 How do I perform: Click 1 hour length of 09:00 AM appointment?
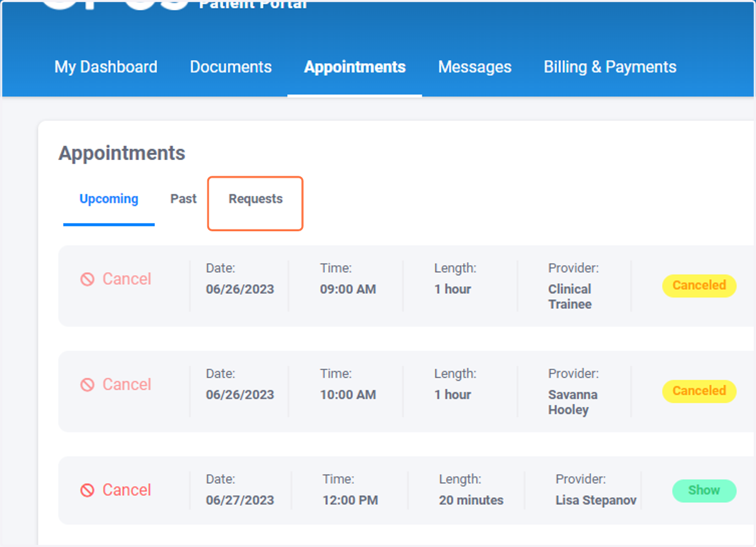453,289
